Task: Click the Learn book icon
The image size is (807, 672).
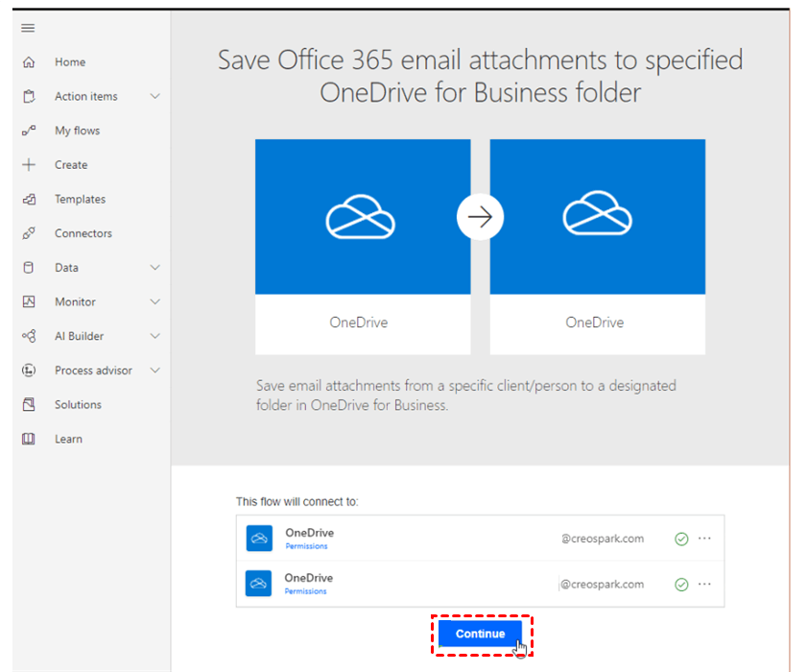Action: point(29,439)
